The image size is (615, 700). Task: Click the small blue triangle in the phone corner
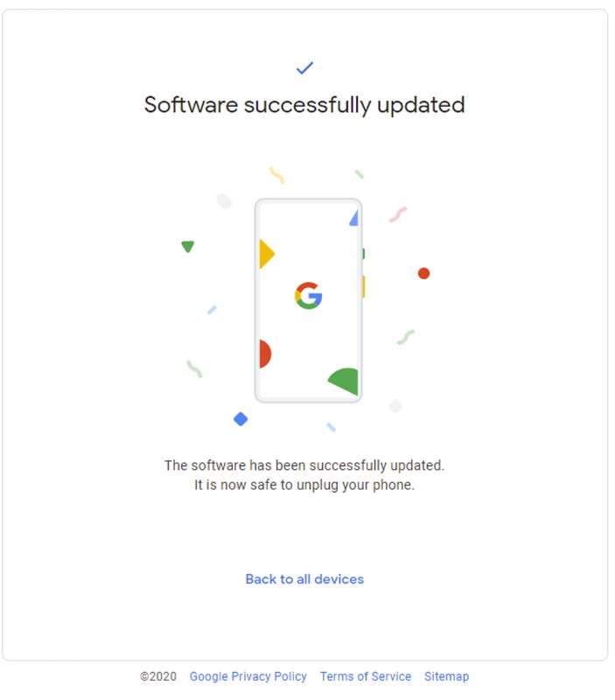pos(354,217)
